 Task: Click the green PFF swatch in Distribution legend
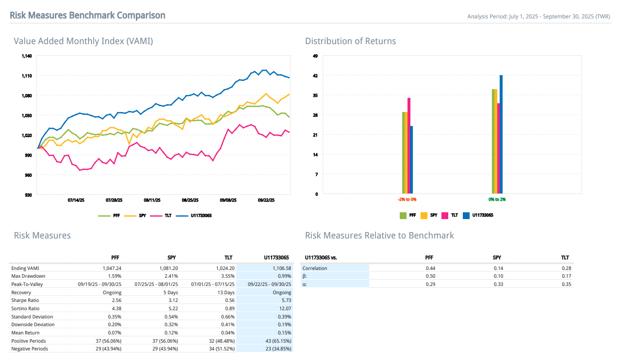pyautogui.click(x=403, y=215)
